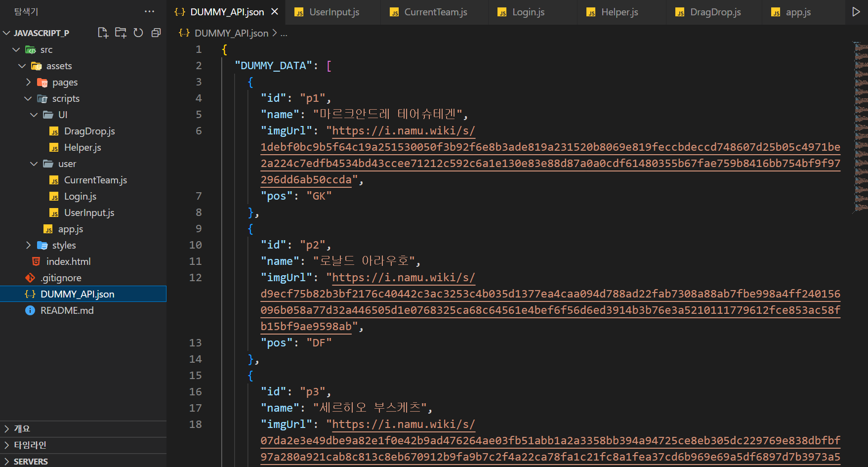Screen dimensions: 868x467
Task: Click the scripts folder icon
Action: [x=42, y=99]
